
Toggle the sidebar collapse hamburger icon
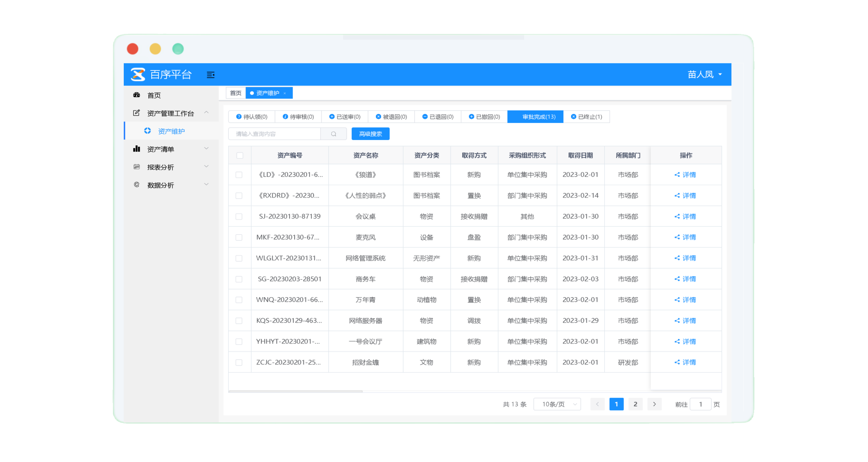point(210,75)
